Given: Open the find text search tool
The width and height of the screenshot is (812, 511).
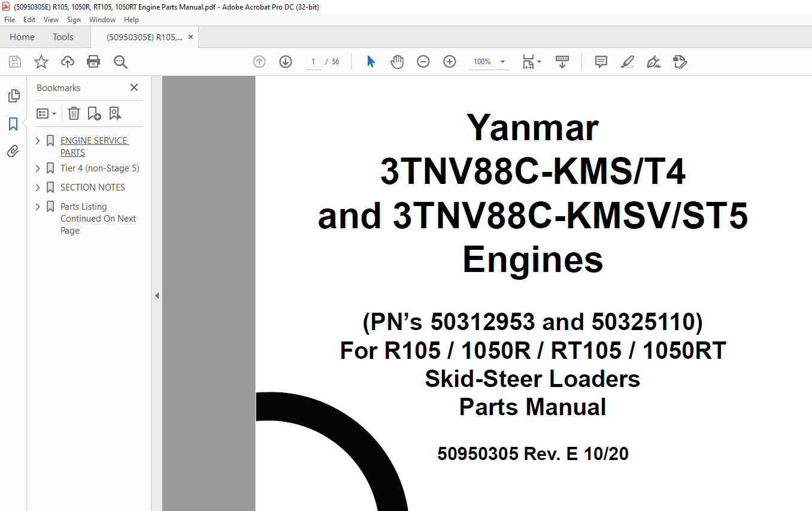Looking at the screenshot, I should click(x=120, y=62).
